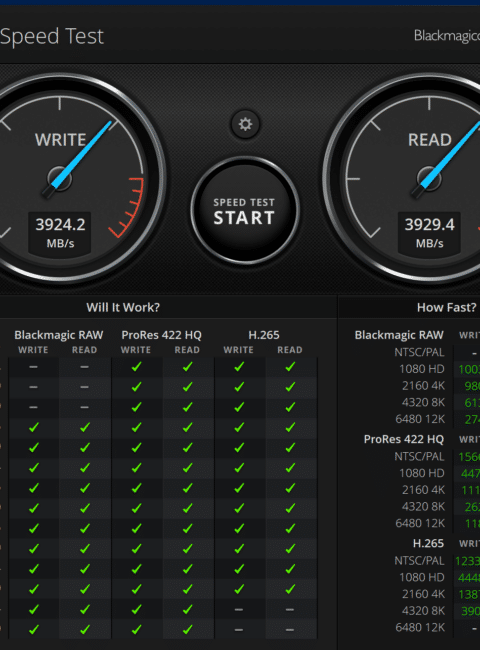480x650 pixels.
Task: Click H.265 header in Will It Work table
Action: pyautogui.click(x=264, y=335)
